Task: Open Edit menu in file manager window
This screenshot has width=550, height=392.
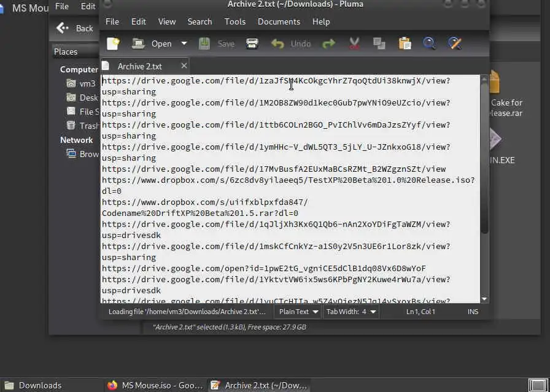Action: [x=88, y=6]
